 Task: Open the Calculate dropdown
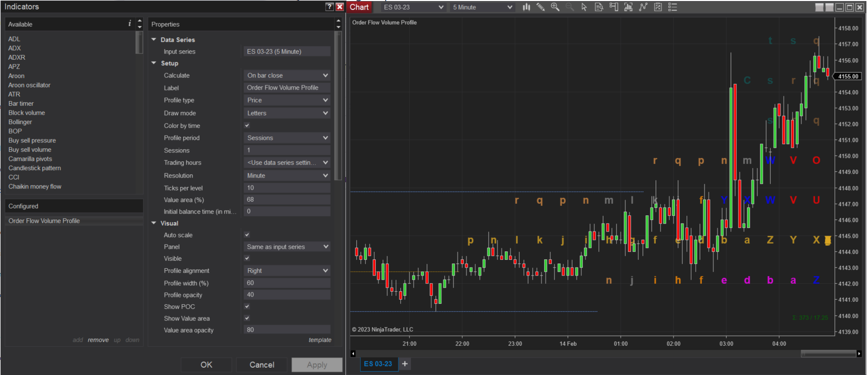pos(287,75)
